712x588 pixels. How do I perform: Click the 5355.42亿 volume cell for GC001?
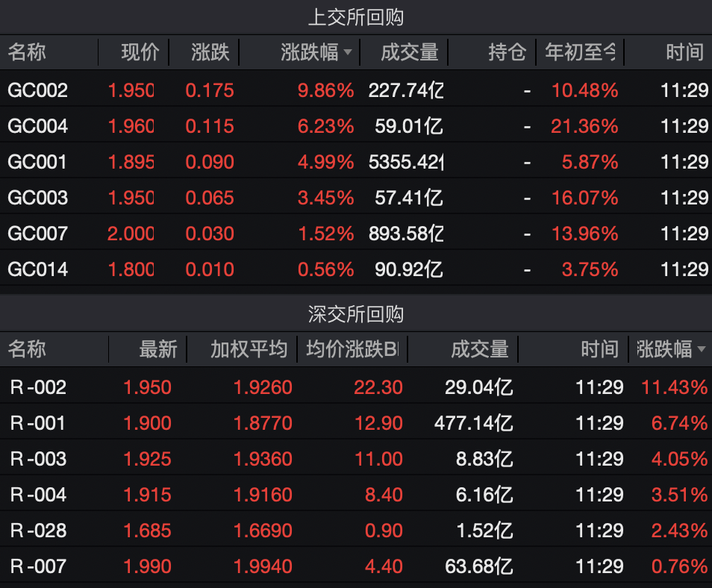point(405,162)
